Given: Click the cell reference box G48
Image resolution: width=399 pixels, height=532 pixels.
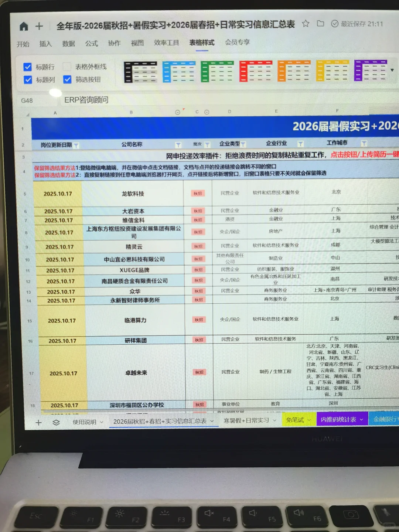Looking at the screenshot, I should 36,100.
